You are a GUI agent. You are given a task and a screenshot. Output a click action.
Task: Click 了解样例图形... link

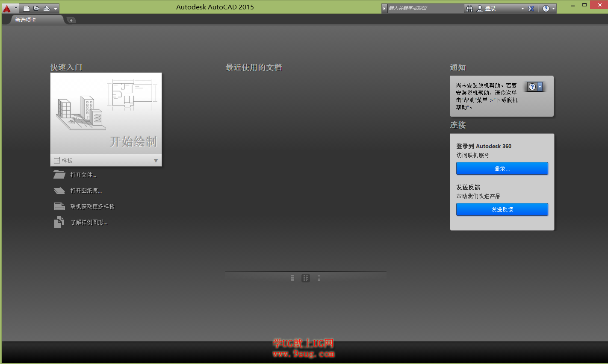tap(89, 223)
